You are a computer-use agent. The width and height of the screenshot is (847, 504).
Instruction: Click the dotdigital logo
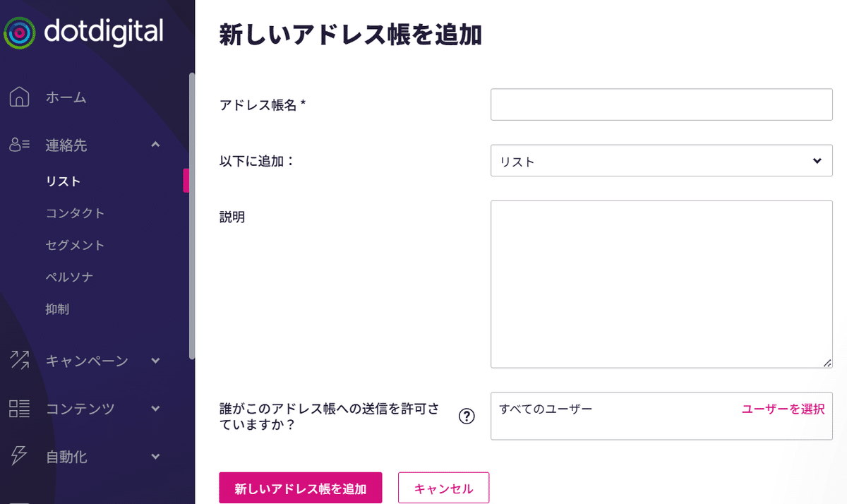86,32
